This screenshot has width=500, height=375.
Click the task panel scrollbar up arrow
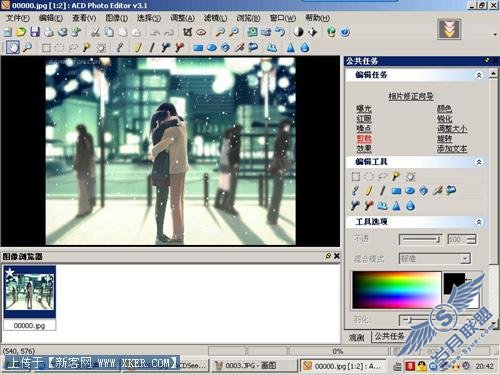[493, 74]
